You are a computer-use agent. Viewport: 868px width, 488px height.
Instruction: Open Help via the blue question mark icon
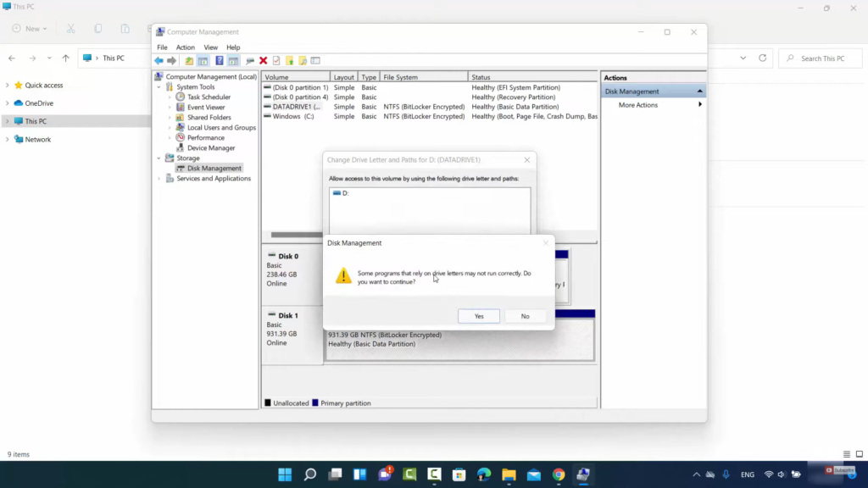[220, 61]
